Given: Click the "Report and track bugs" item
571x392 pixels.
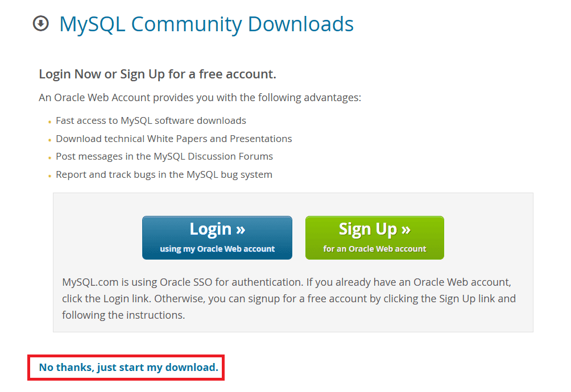Looking at the screenshot, I should pos(164,174).
